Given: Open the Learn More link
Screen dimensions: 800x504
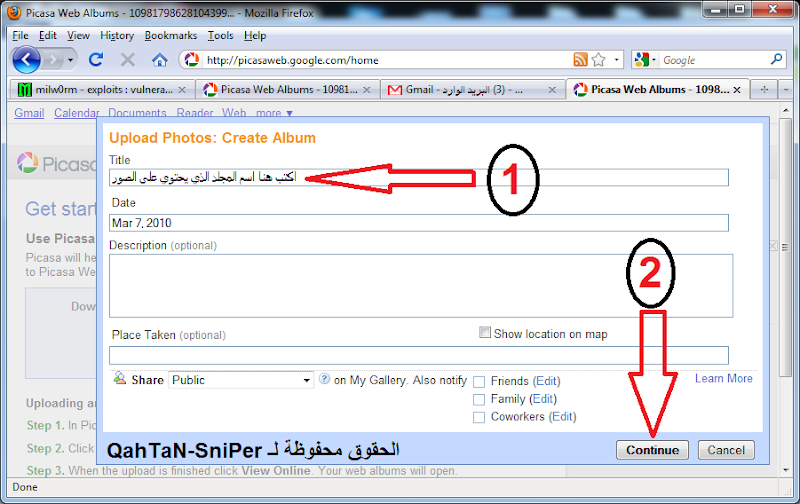Looking at the screenshot, I should click(723, 379).
